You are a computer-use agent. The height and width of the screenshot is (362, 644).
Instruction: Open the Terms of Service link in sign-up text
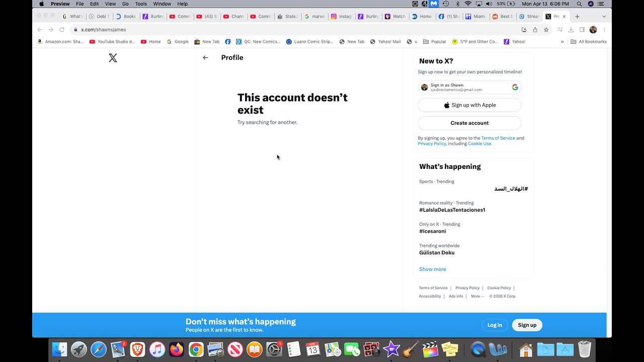(498, 138)
